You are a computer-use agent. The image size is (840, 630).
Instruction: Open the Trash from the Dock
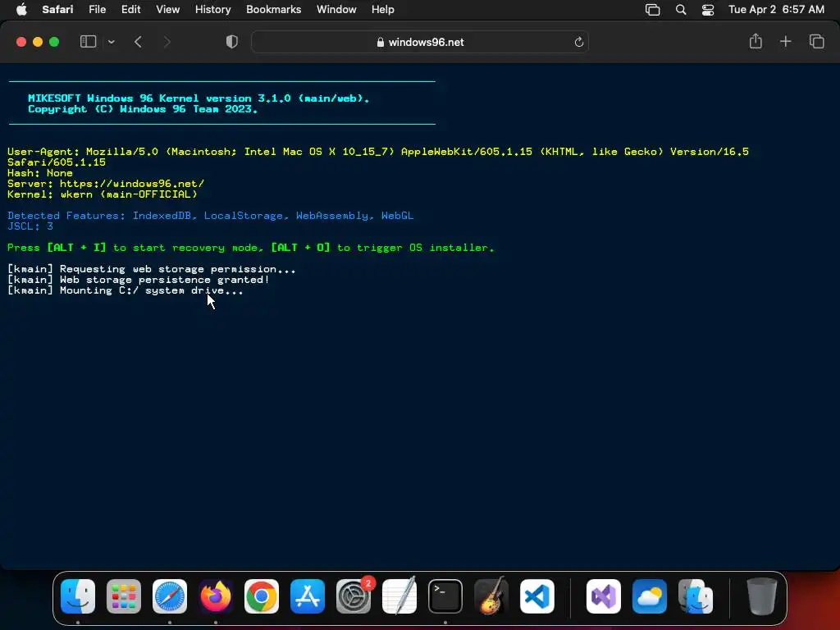coord(761,596)
